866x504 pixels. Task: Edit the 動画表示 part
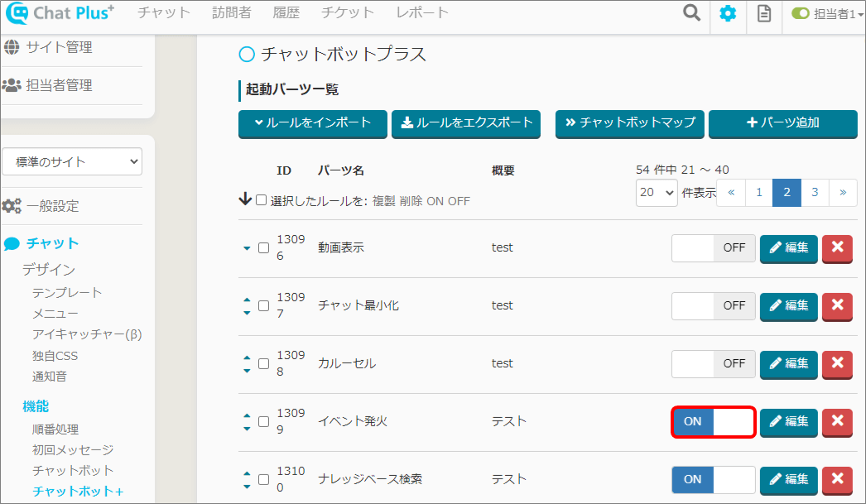[x=789, y=247]
